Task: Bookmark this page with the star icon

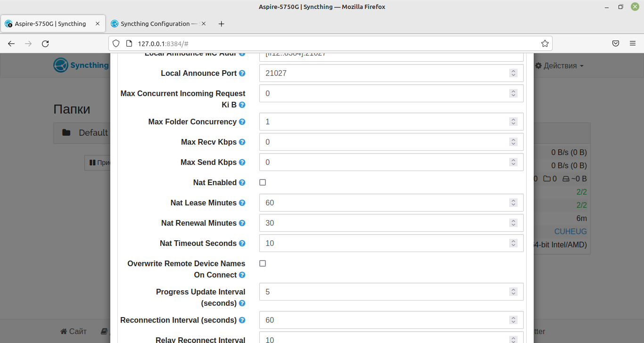Action: [545, 43]
